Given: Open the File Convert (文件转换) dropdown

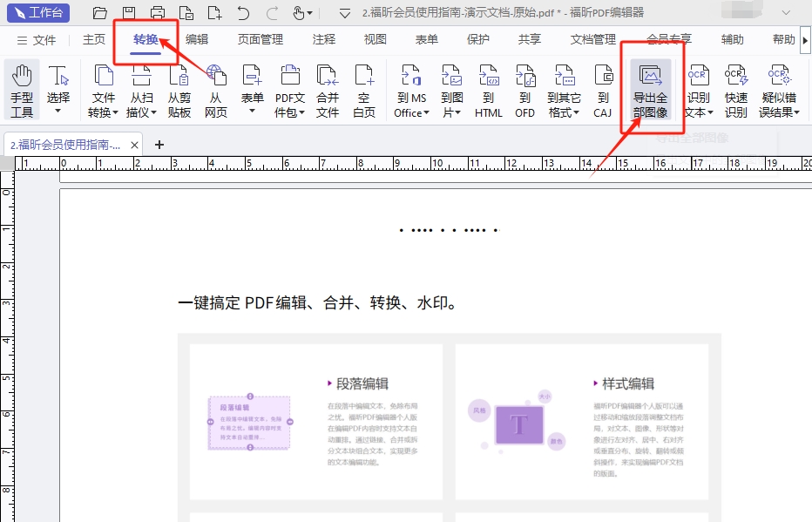Looking at the screenshot, I should [104, 112].
